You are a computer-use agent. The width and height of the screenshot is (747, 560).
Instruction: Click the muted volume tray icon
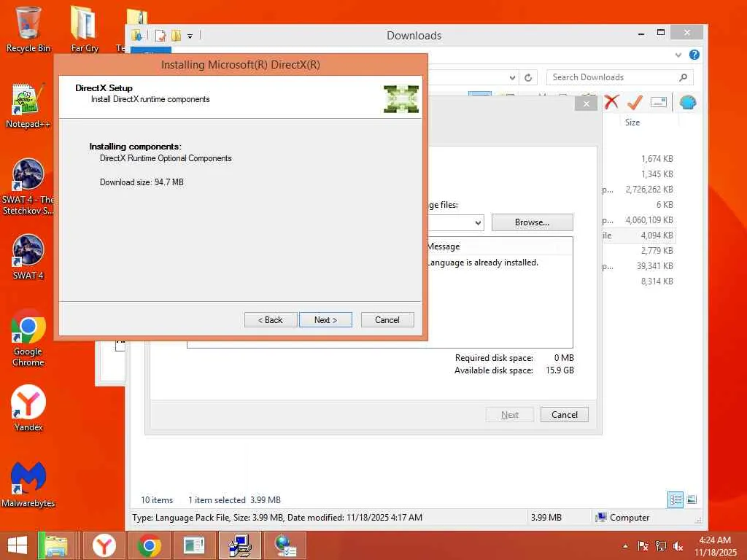(678, 546)
